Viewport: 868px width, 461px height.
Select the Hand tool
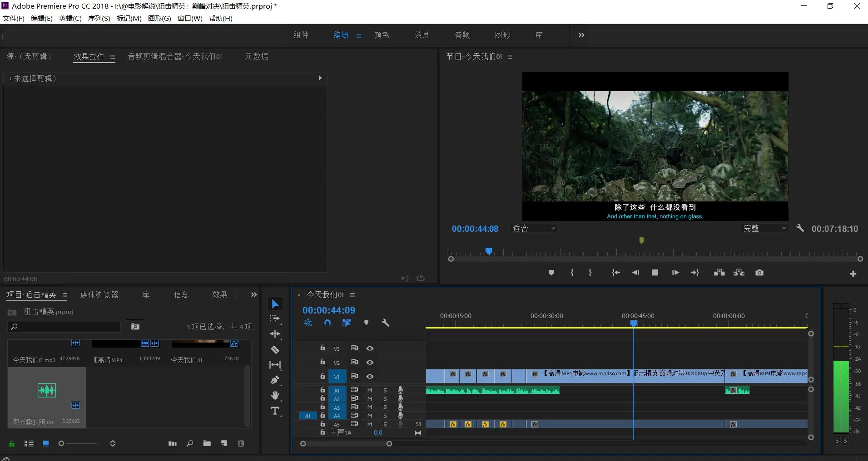(275, 396)
